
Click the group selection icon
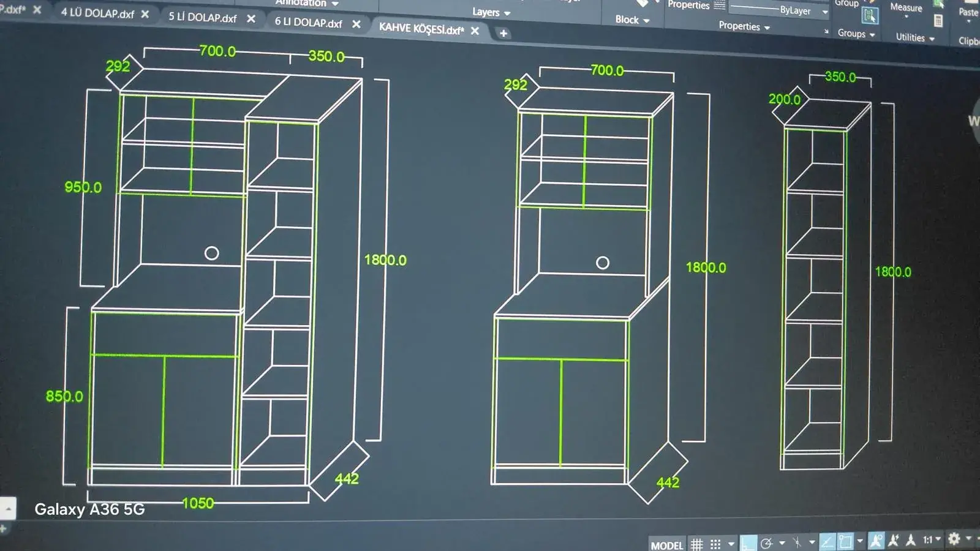pyautogui.click(x=869, y=15)
